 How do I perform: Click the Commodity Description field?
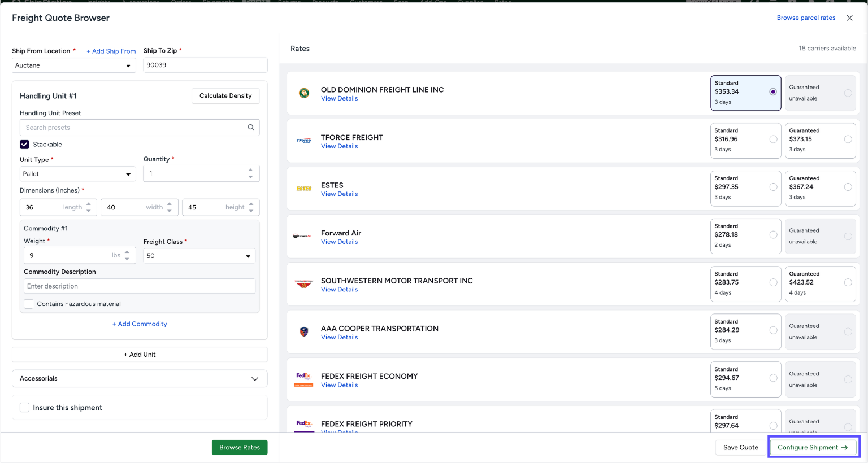140,286
